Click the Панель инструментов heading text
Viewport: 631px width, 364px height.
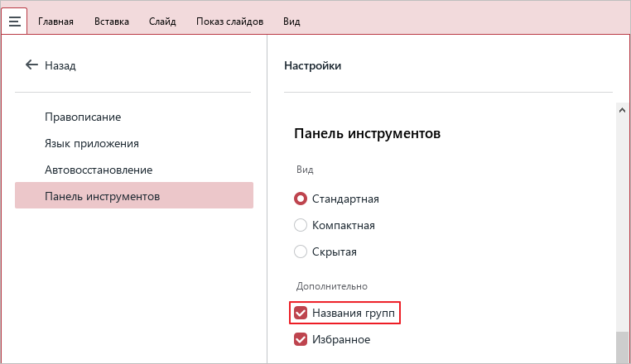[x=368, y=133]
